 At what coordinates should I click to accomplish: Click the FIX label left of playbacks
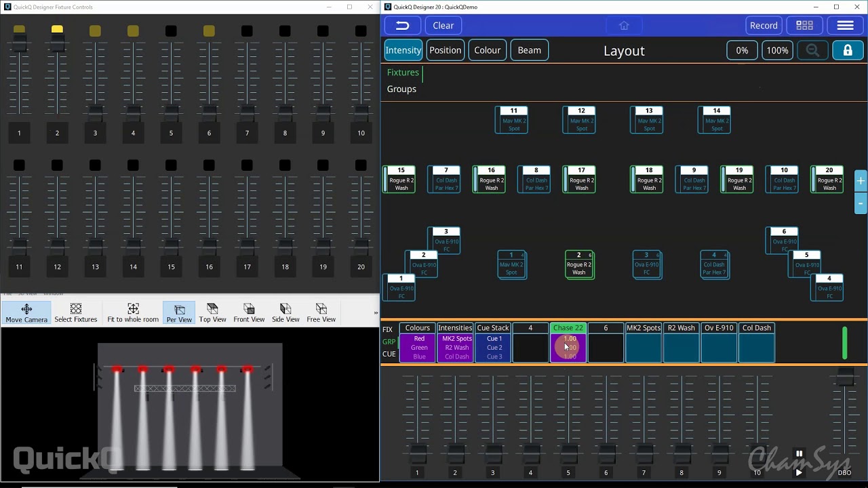pyautogui.click(x=388, y=330)
